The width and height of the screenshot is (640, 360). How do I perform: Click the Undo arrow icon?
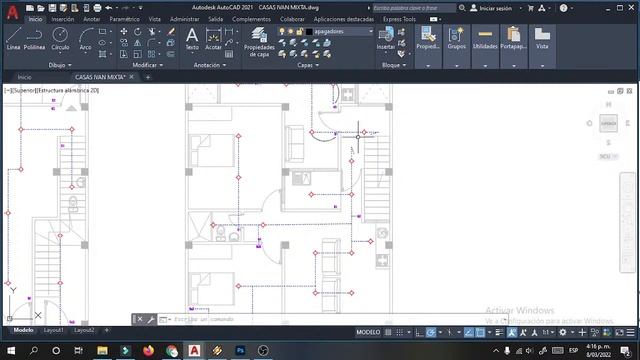click(109, 8)
